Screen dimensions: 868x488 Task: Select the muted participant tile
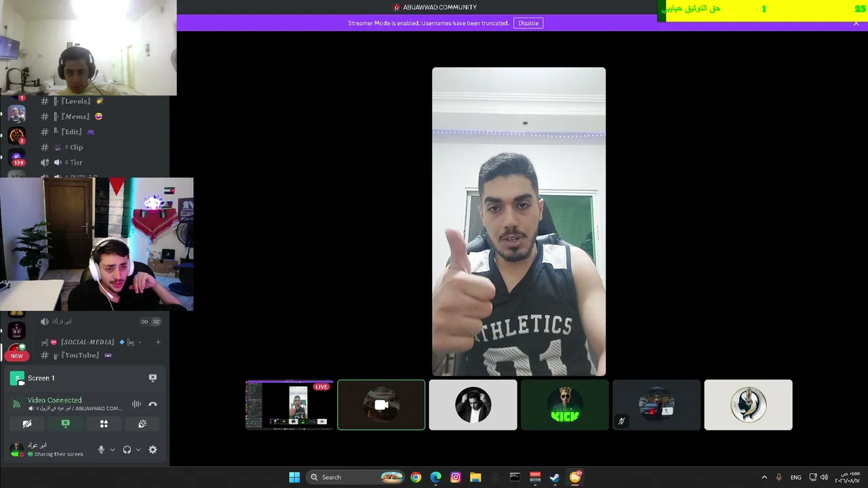(x=656, y=405)
